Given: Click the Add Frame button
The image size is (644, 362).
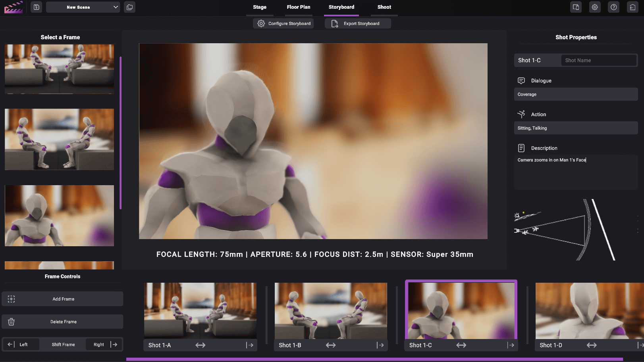Looking at the screenshot, I should [x=62, y=299].
